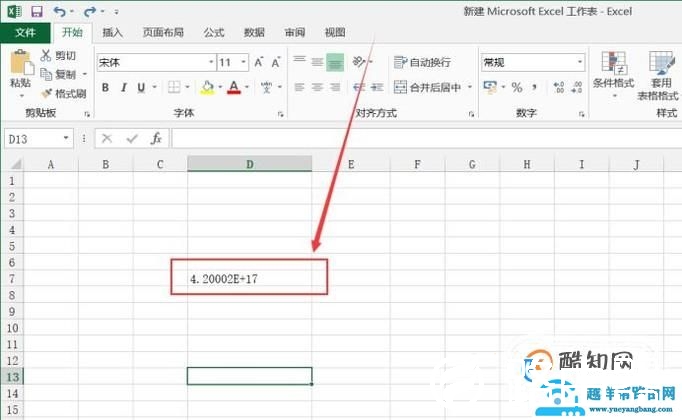Screen dimensions: 682x420
Task: Toggle italic formatting
Action: point(124,87)
